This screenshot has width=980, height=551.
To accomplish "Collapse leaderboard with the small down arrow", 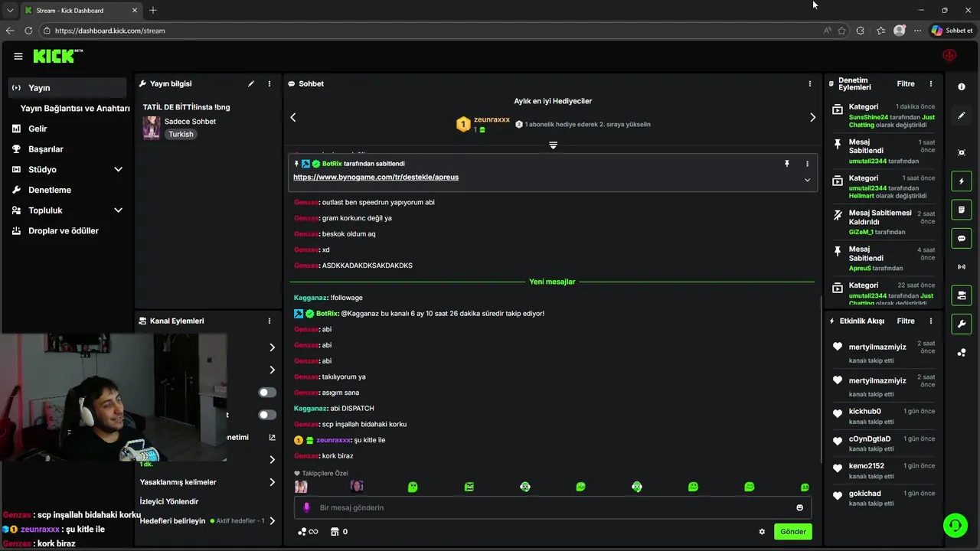I will [553, 145].
